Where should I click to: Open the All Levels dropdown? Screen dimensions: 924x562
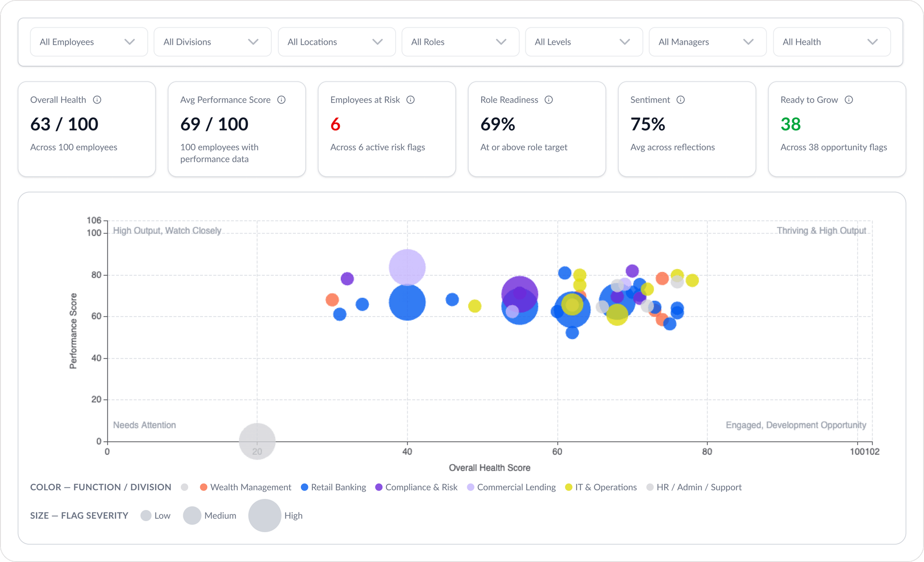point(584,42)
